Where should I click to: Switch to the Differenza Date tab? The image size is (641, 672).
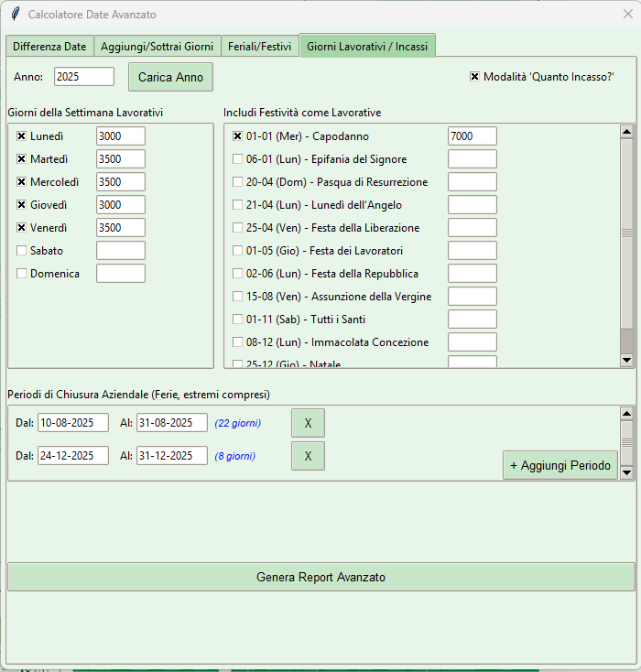pyautogui.click(x=49, y=46)
